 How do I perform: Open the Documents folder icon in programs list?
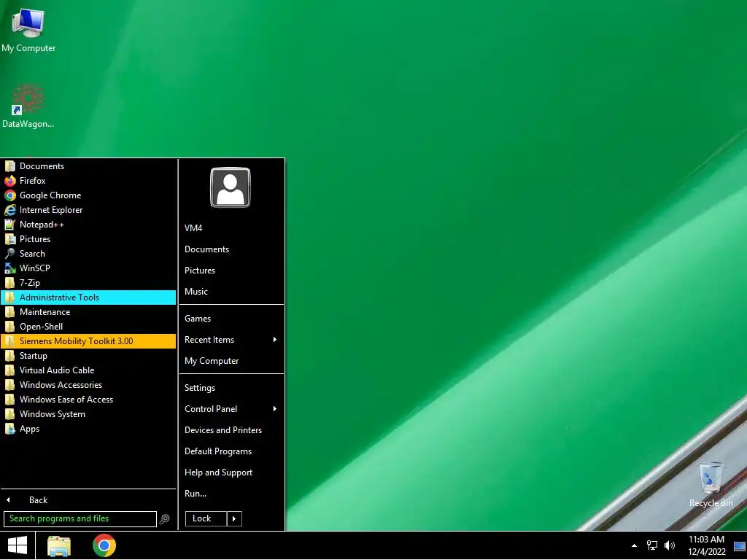click(10, 166)
